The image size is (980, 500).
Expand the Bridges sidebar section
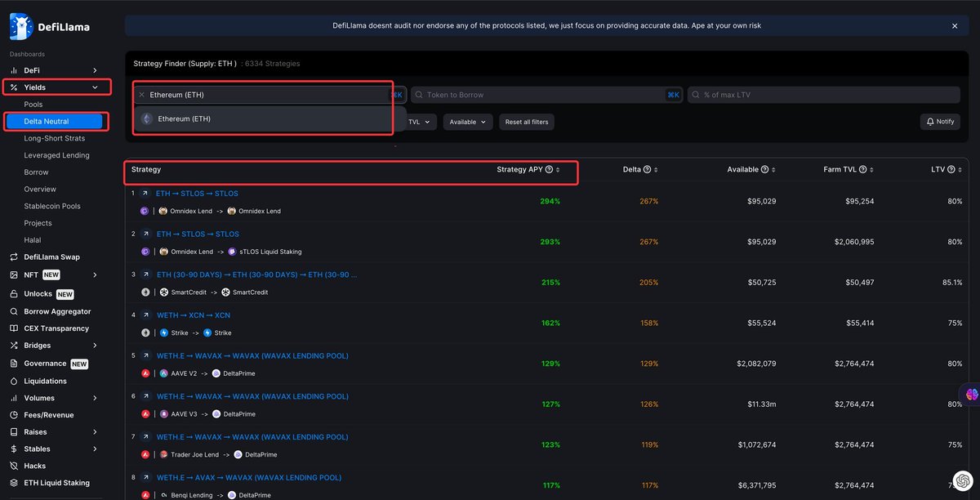pyautogui.click(x=95, y=346)
